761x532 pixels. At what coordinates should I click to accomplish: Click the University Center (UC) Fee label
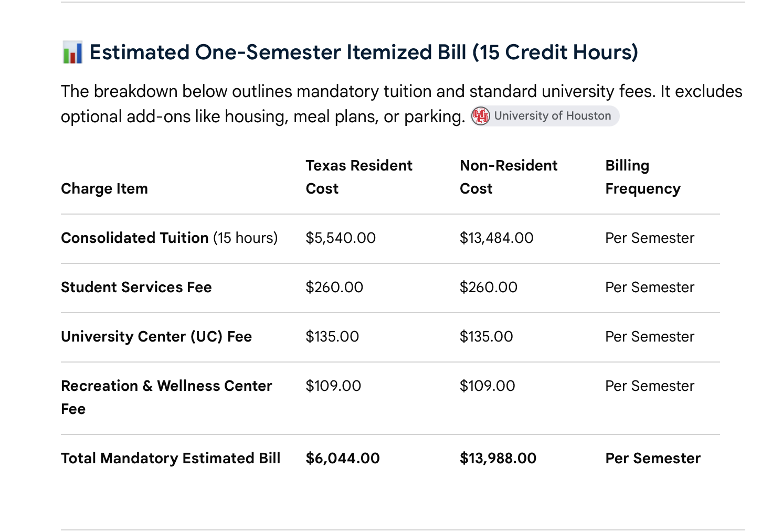tap(156, 336)
